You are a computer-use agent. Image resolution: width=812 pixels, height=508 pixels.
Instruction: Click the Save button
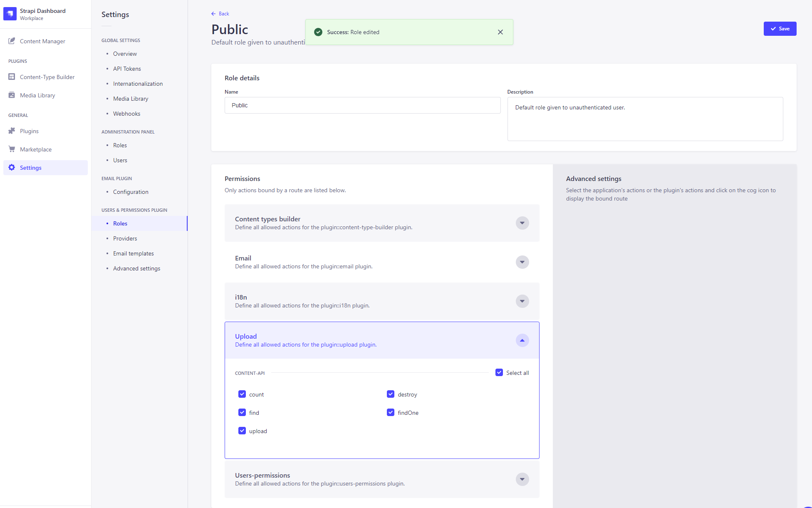[780, 29]
